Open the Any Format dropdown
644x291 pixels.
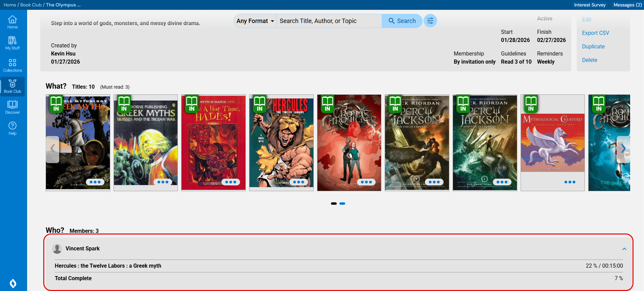[255, 21]
